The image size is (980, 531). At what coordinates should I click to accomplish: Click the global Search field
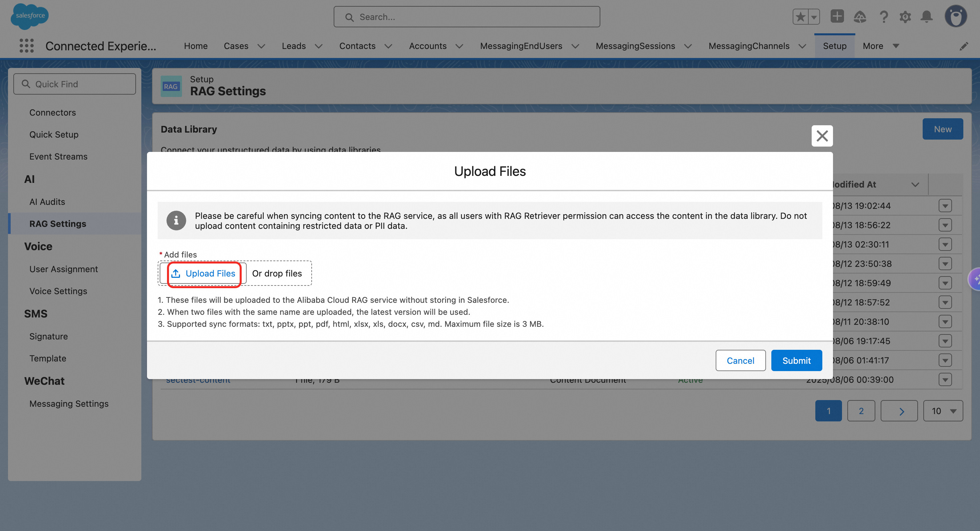pyautogui.click(x=467, y=17)
